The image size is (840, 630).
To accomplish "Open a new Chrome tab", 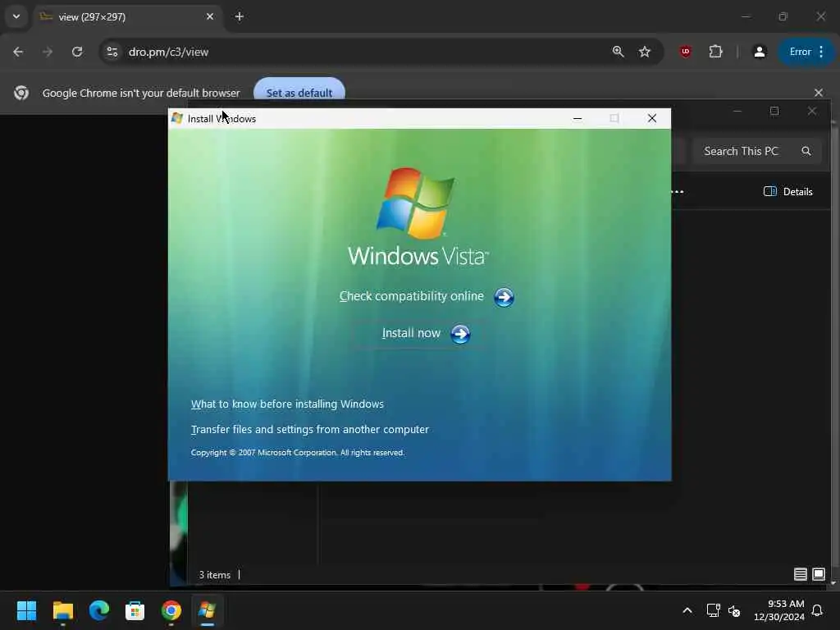I will point(240,16).
